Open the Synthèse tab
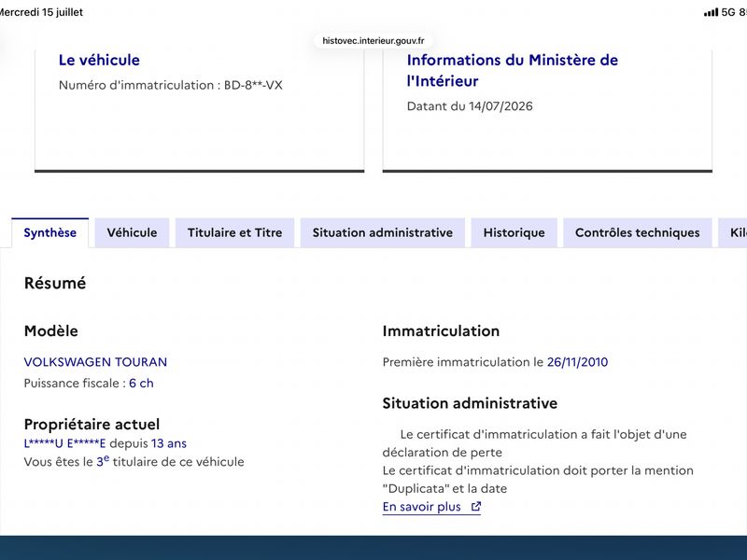Screen dimensions: 747x560 (50, 232)
